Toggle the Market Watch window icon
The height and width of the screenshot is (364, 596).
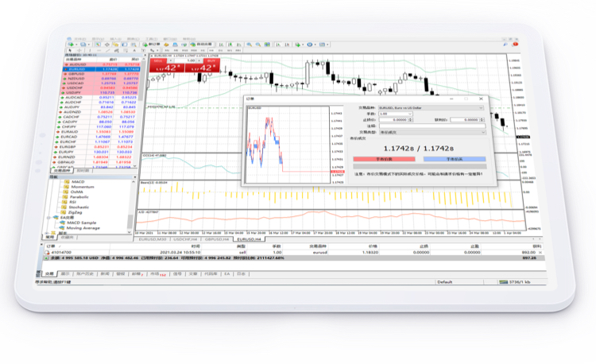tap(98, 45)
